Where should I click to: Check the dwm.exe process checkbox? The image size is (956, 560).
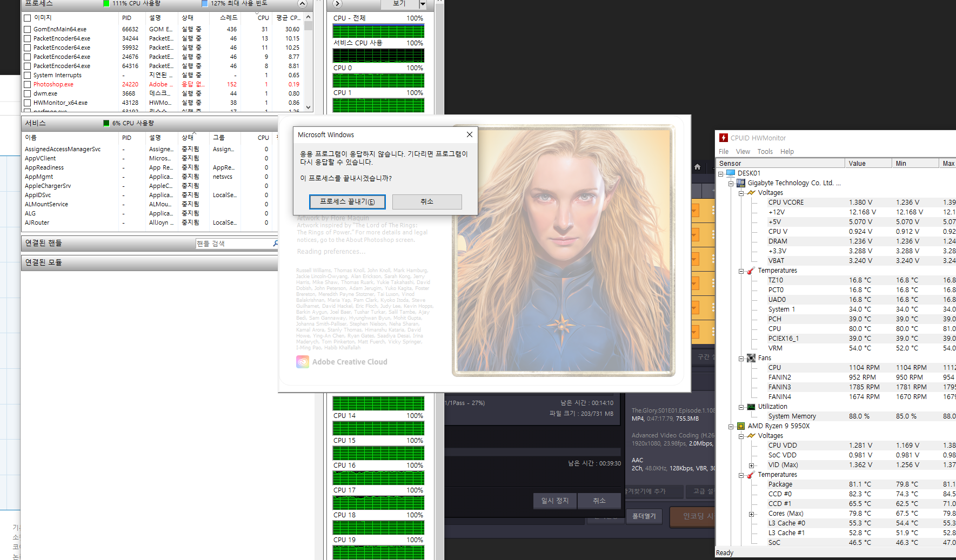[x=27, y=93]
